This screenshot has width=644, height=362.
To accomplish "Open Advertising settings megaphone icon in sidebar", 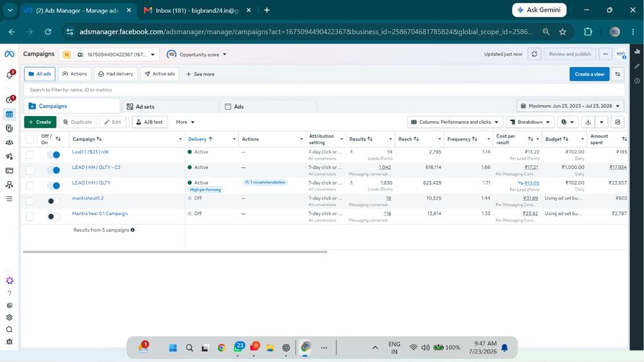I will click(10, 157).
